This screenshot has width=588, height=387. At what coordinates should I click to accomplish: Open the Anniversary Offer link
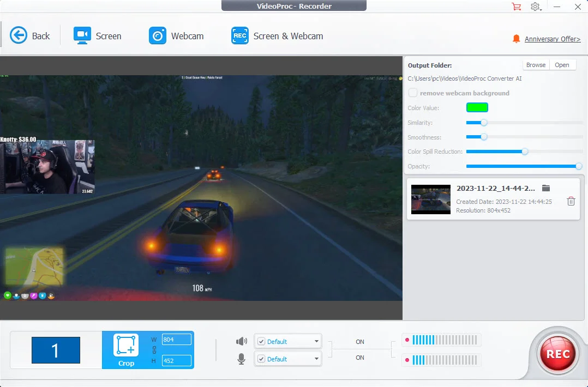551,39
